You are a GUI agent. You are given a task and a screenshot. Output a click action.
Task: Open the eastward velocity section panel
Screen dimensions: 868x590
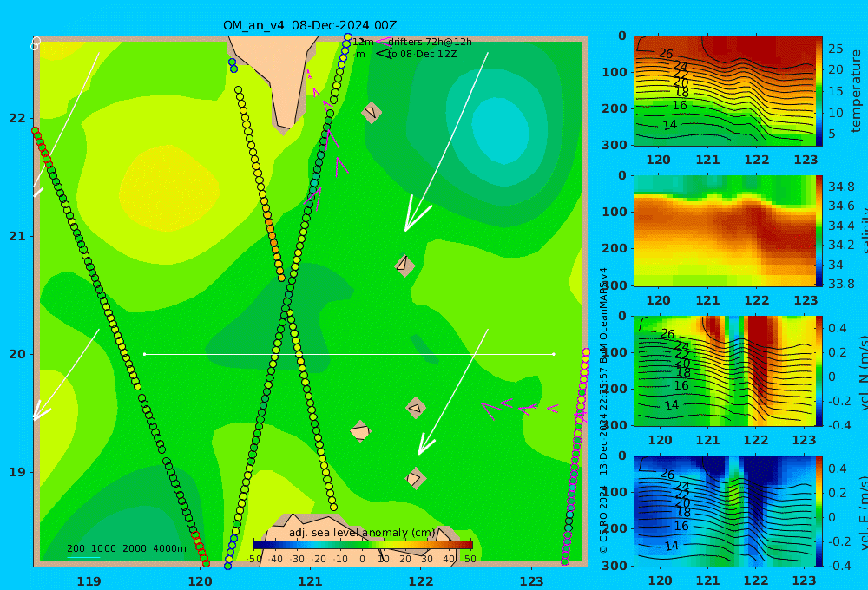[725, 511]
